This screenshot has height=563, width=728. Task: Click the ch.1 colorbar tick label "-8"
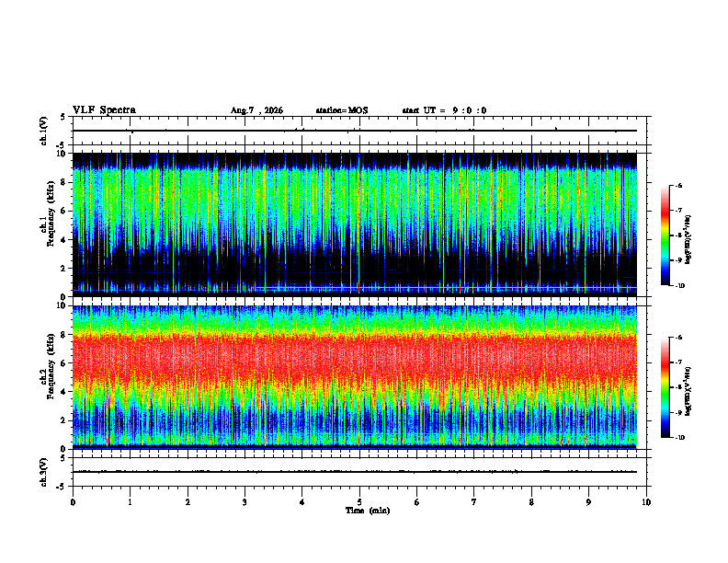pos(678,236)
